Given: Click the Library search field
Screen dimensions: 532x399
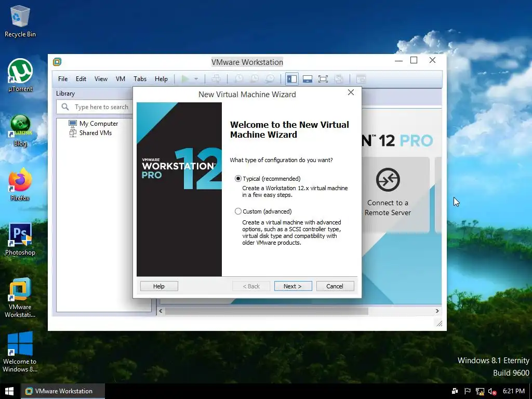Looking at the screenshot, I should [x=95, y=107].
